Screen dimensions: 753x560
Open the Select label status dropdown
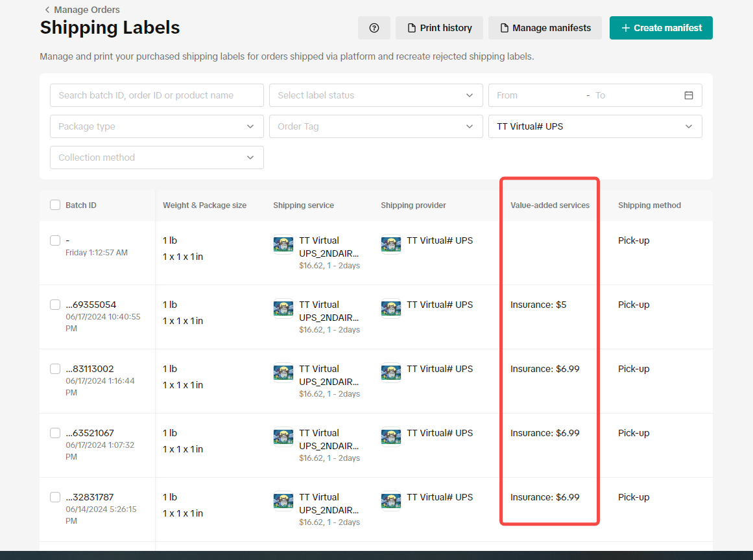[x=376, y=95]
